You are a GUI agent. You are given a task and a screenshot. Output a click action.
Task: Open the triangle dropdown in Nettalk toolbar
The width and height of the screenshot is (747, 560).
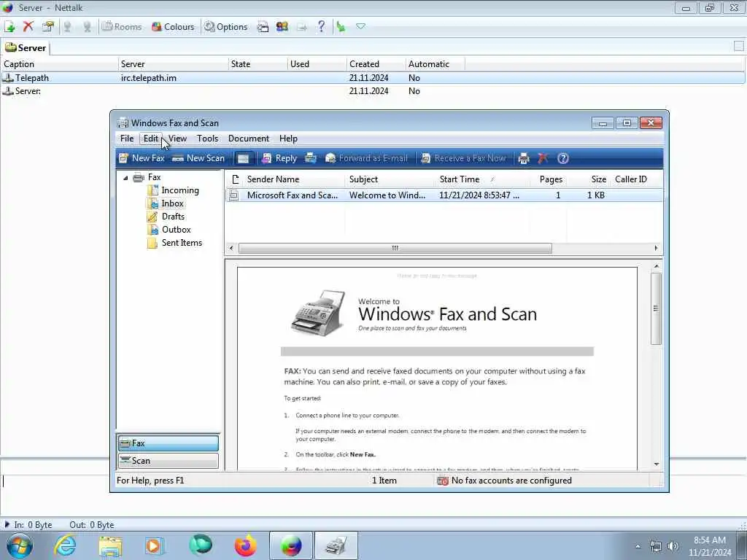click(360, 27)
